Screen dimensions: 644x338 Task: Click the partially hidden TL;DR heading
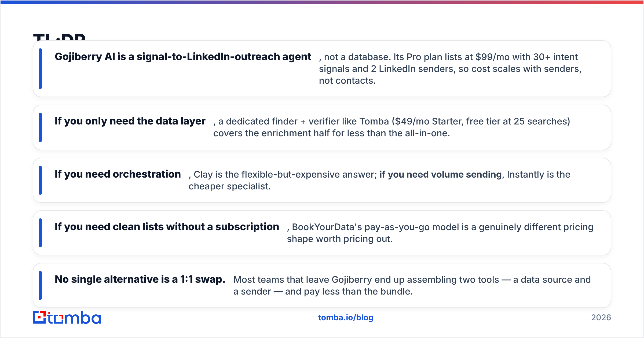coord(59,37)
